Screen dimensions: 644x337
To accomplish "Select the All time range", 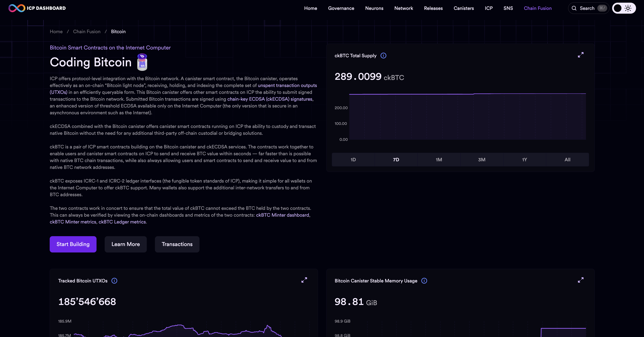I will (x=568, y=160).
